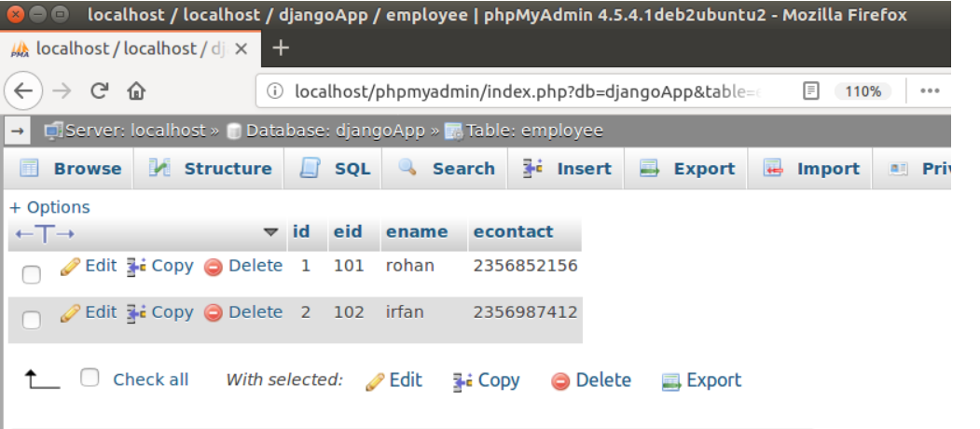
Task: Tick the Check all checkbox
Action: pos(90,378)
